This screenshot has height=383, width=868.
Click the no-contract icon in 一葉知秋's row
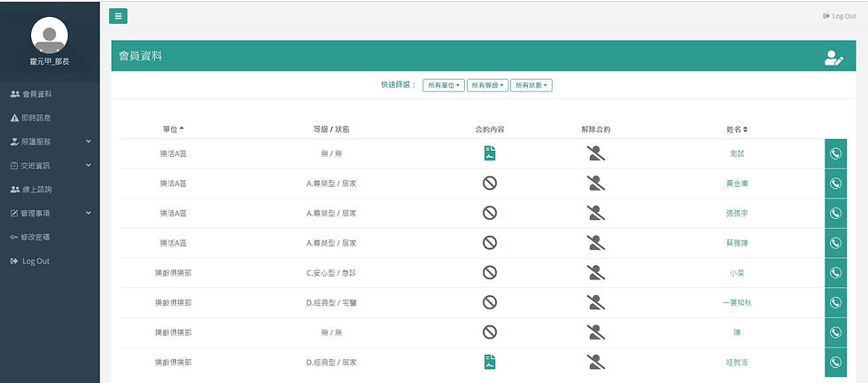point(489,302)
